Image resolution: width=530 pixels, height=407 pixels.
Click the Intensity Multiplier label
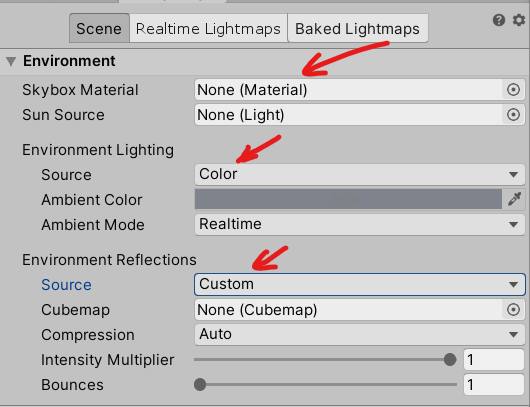107,360
